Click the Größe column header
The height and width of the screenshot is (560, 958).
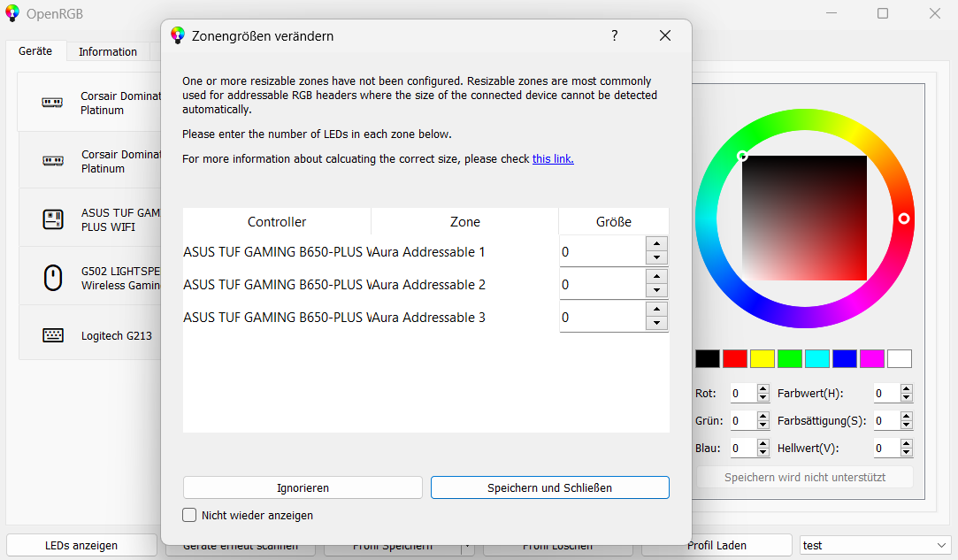614,222
